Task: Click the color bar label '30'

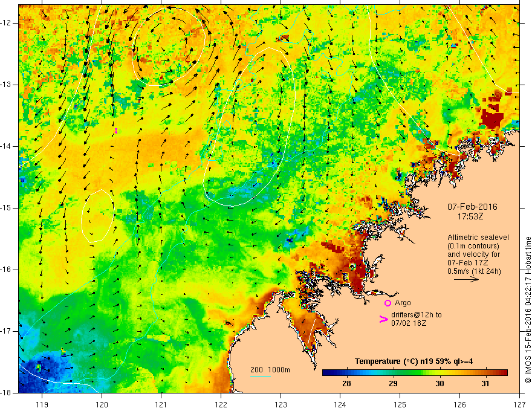Action: coord(440,384)
